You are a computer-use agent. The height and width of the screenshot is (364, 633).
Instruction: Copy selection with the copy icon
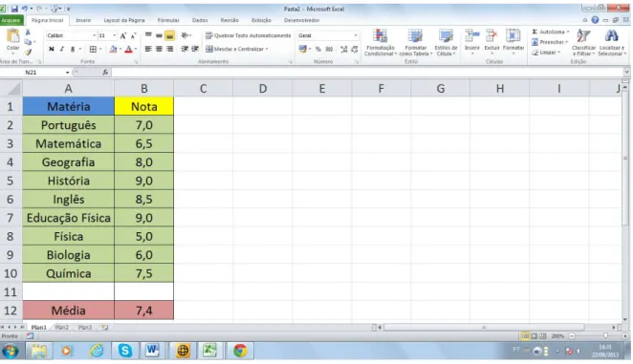coord(28,42)
